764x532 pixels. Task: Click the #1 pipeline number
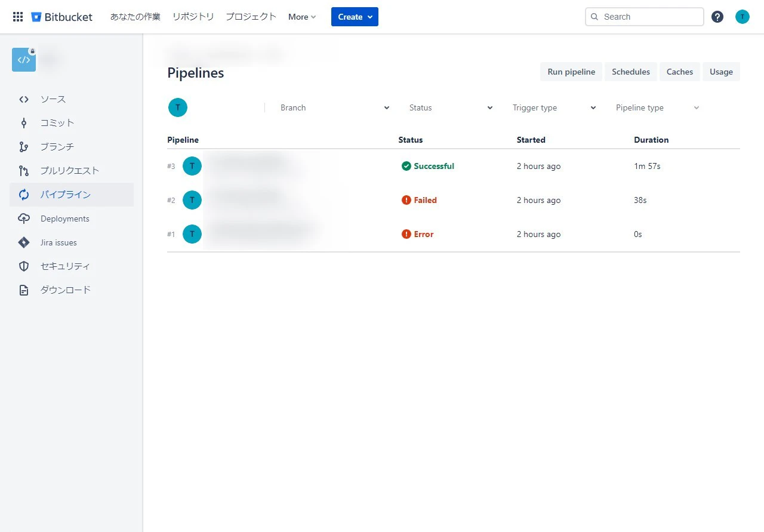pyautogui.click(x=171, y=234)
